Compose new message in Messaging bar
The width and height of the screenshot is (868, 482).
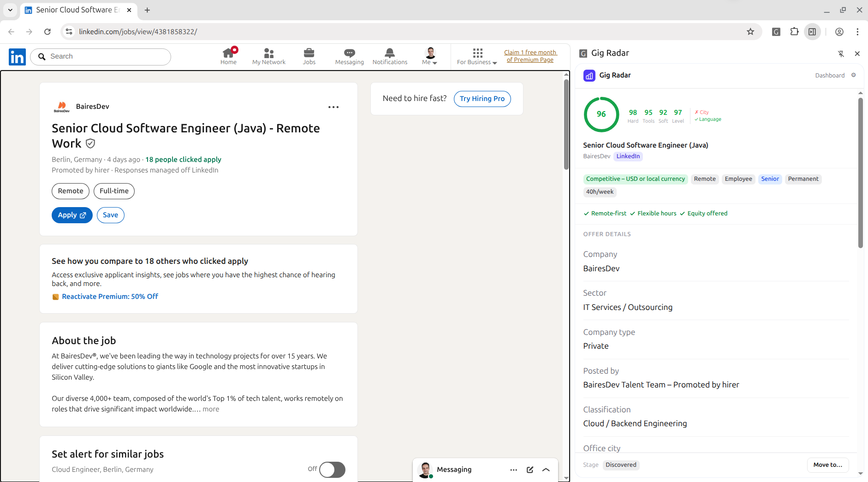(530, 470)
